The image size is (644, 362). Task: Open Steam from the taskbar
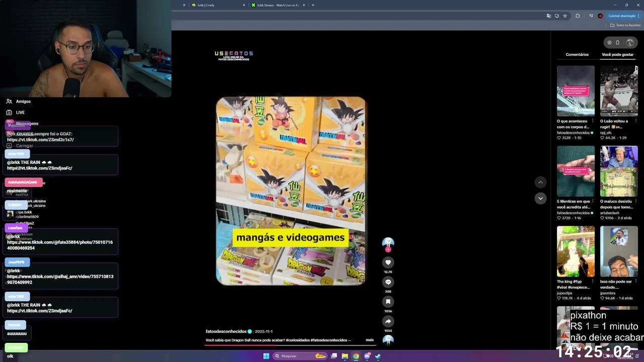pos(378,356)
